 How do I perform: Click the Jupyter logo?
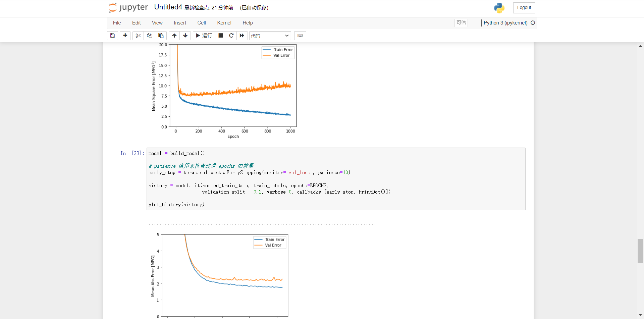click(128, 7)
